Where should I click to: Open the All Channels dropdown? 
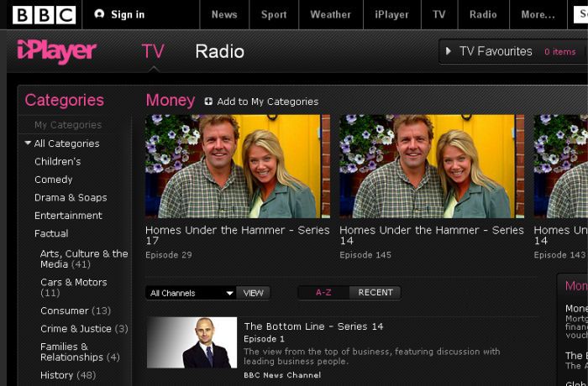click(191, 293)
